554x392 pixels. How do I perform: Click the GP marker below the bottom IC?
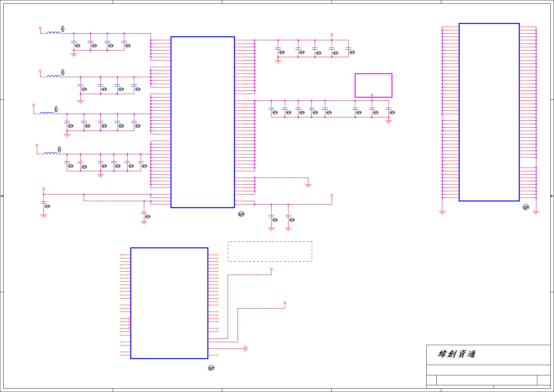[x=211, y=368]
